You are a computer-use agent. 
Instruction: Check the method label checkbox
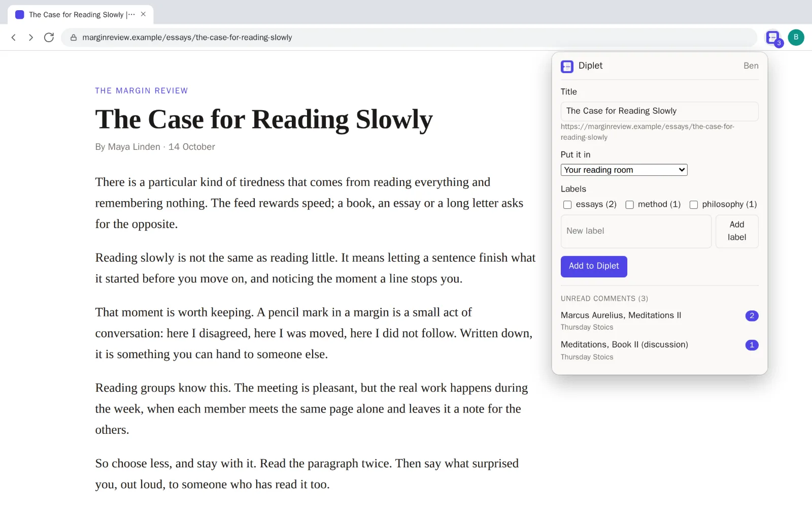(630, 205)
